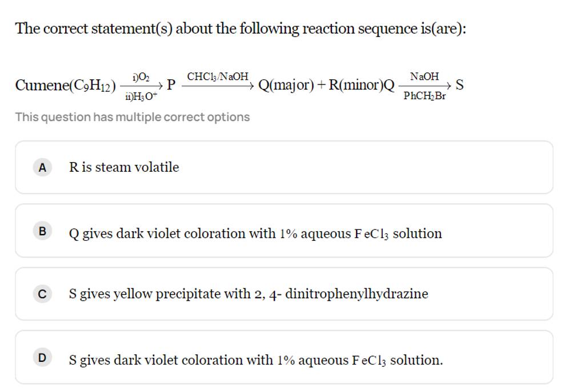Pick the option mentioning 2,4-dinitrophenylhydrazine
This screenshot has height=392, width=585.
tap(248, 294)
